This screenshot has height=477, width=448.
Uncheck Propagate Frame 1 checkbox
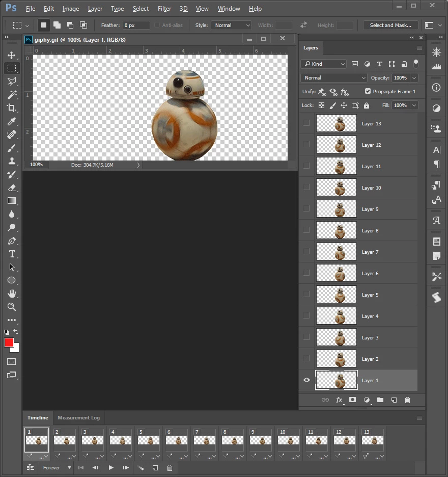point(368,91)
